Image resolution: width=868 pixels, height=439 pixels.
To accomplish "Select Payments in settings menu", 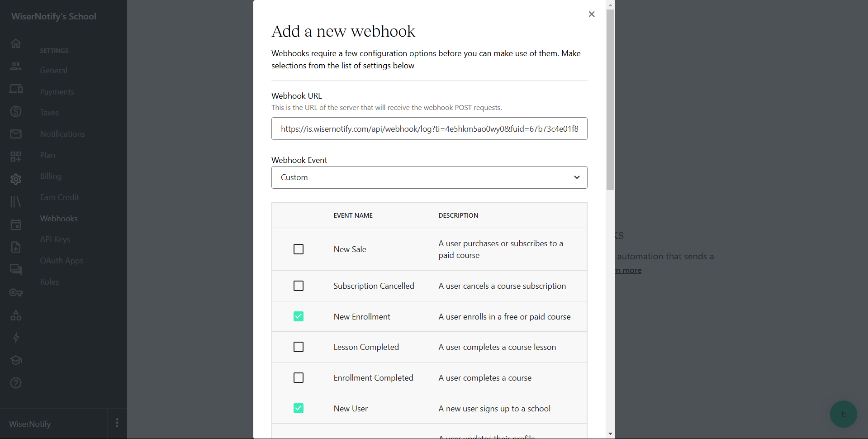I will (x=57, y=92).
